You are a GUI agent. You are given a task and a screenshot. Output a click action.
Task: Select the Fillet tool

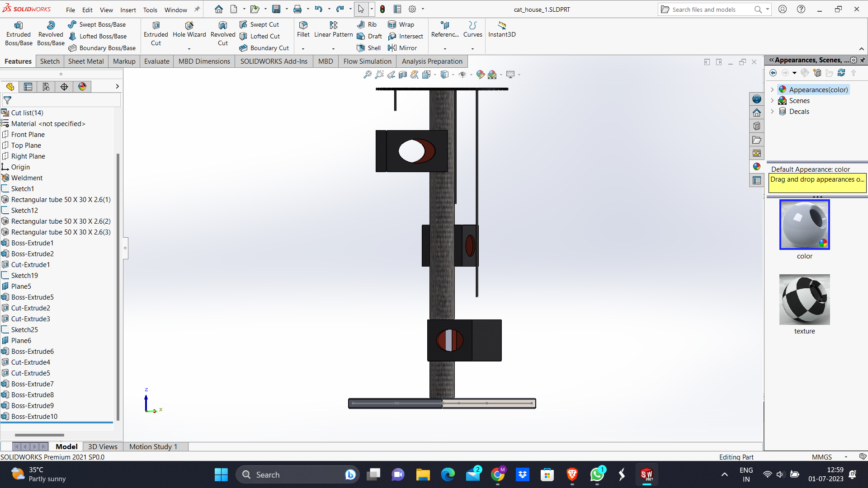point(303,29)
